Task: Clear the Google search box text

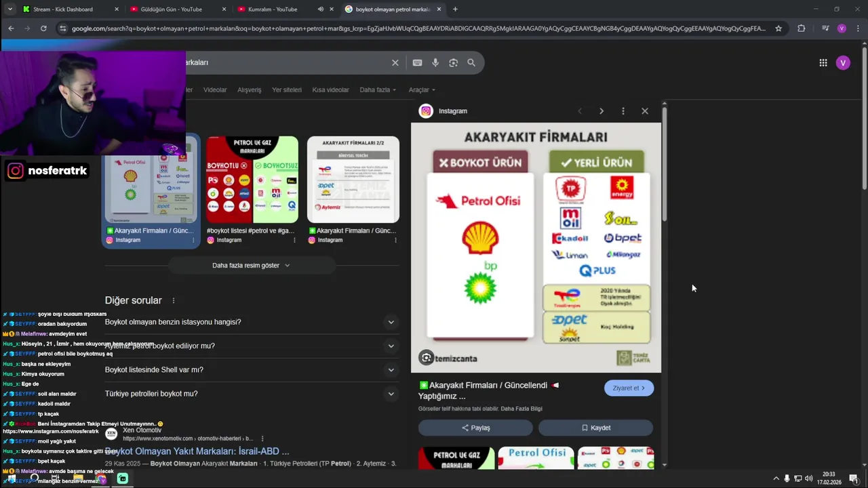Action: [x=395, y=62]
